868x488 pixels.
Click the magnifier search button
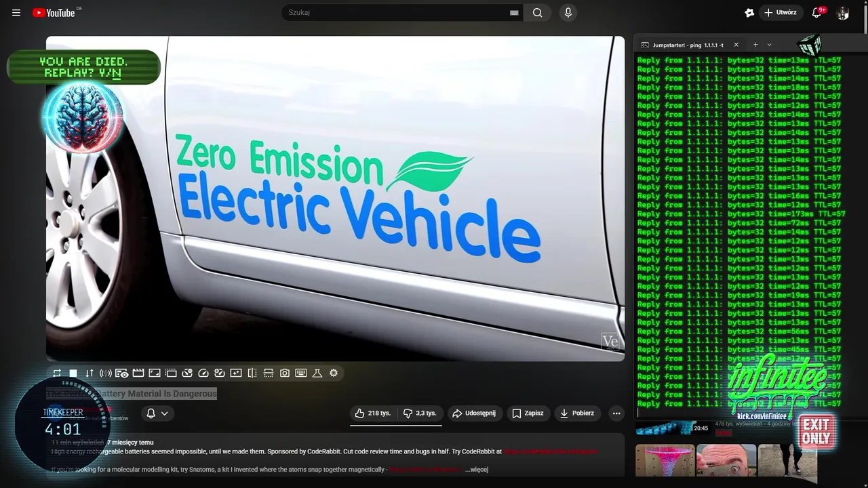pos(538,13)
